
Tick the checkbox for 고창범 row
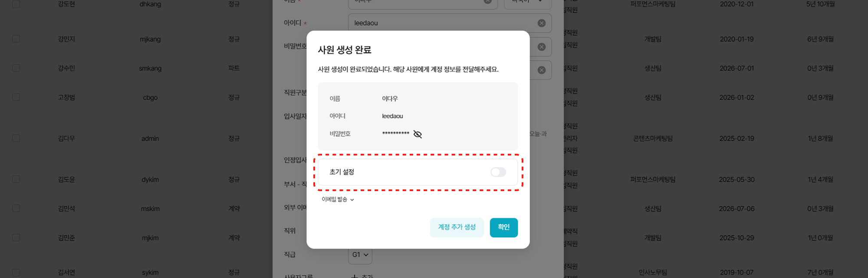(16, 97)
